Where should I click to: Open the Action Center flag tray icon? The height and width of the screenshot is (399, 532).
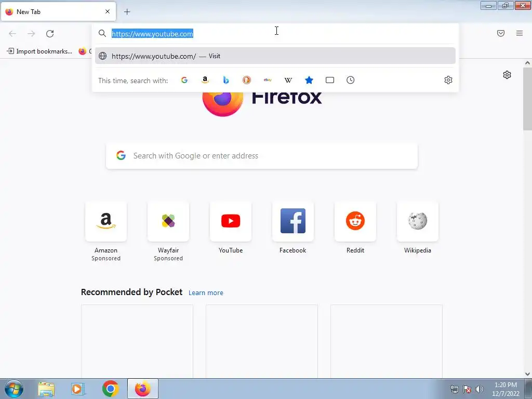[x=467, y=389]
